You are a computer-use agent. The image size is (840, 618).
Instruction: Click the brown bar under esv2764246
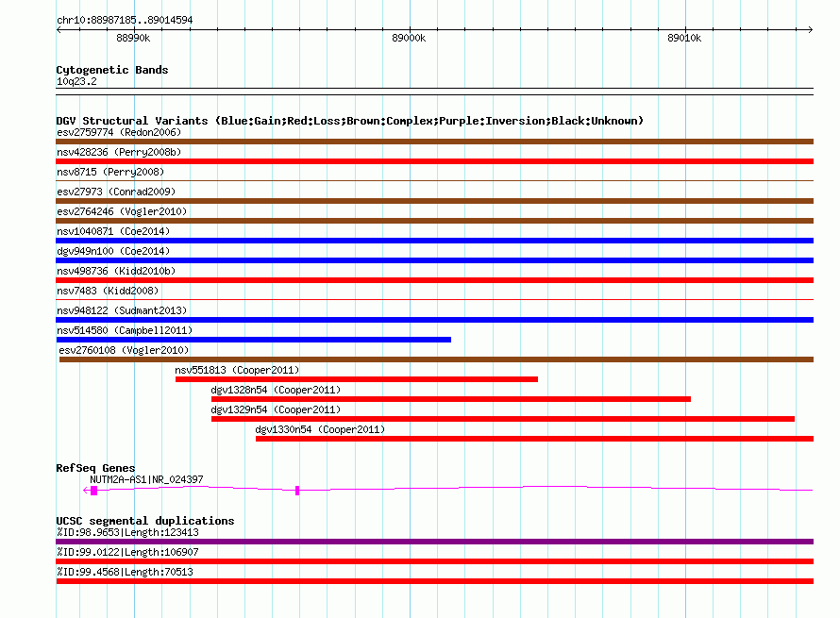click(x=434, y=221)
